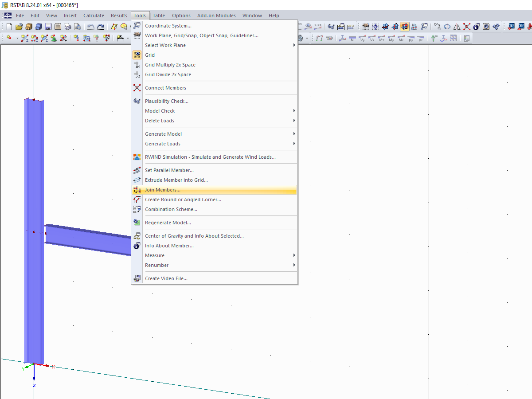Toggle the py results toolbar button
The image size is (532, 399).
point(411,38)
